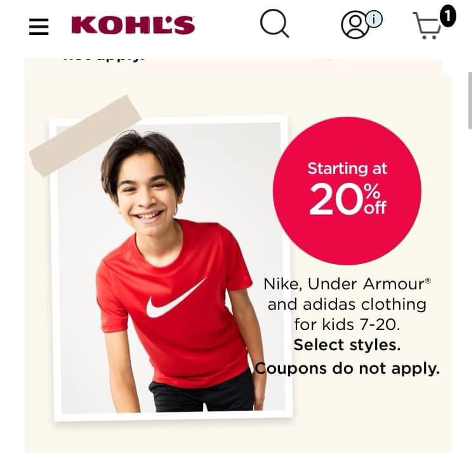The width and height of the screenshot is (476, 462).
Task: Click the info badge on the account icon
Action: click(374, 20)
